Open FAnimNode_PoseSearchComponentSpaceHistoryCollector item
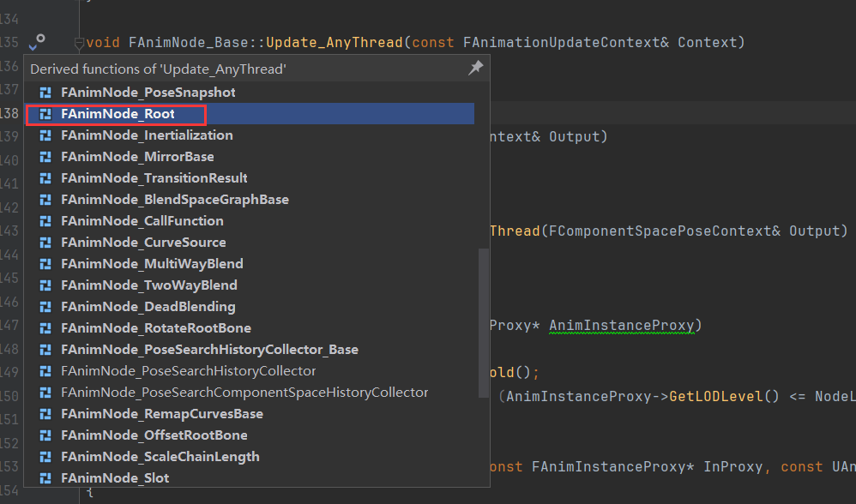This screenshot has height=504, width=856. point(244,393)
